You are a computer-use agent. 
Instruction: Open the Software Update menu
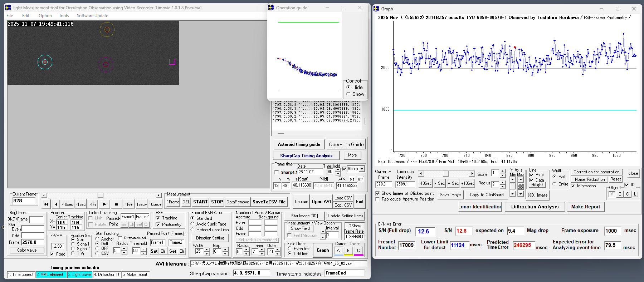(x=92, y=16)
